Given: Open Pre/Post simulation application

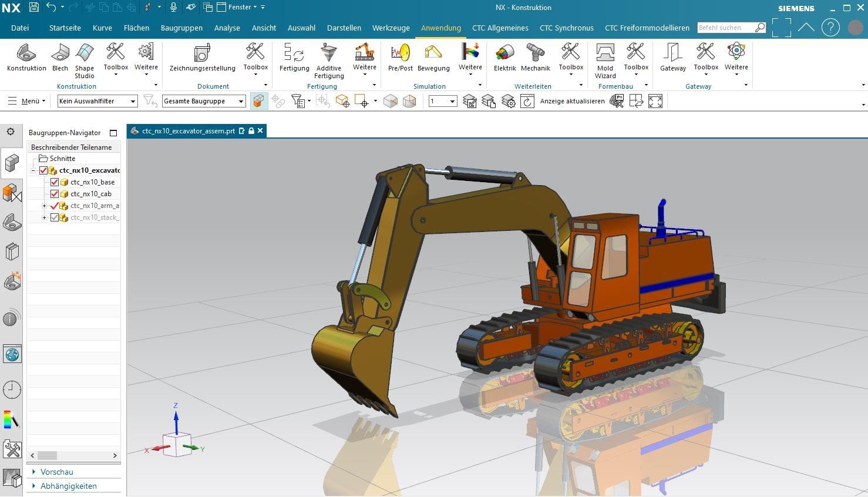Looking at the screenshot, I should coord(400,58).
